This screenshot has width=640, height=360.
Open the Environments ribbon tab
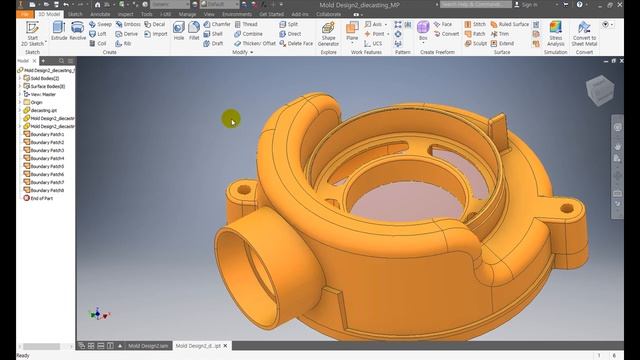click(237, 14)
